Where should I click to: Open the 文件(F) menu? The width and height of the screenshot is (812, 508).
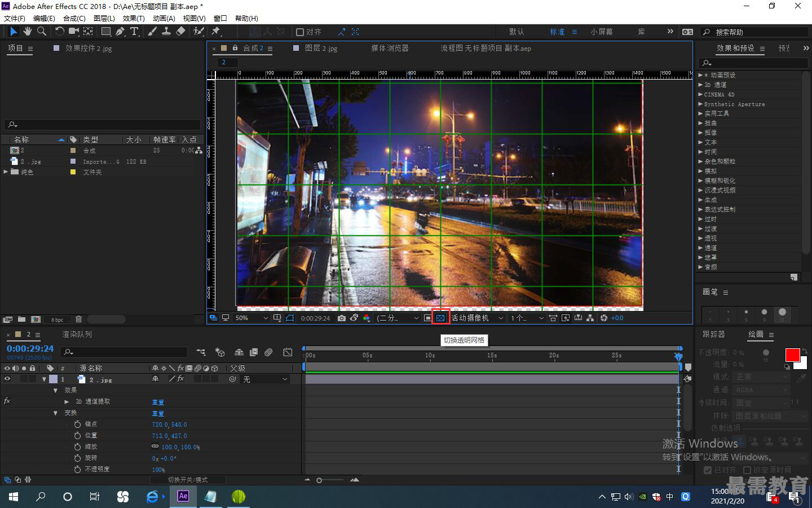[x=15, y=19]
